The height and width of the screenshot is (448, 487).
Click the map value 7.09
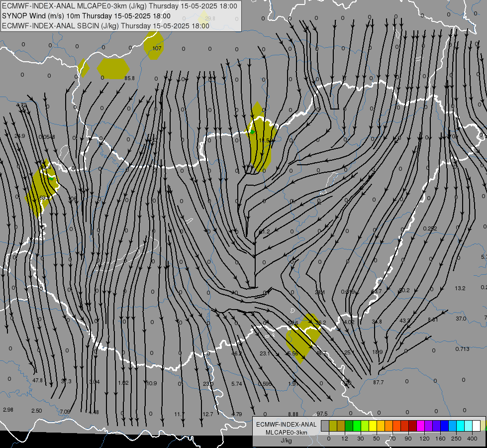pos(65,412)
